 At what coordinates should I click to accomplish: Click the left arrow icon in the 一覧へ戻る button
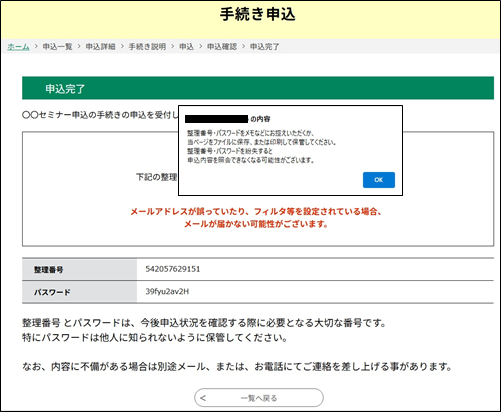point(203,398)
